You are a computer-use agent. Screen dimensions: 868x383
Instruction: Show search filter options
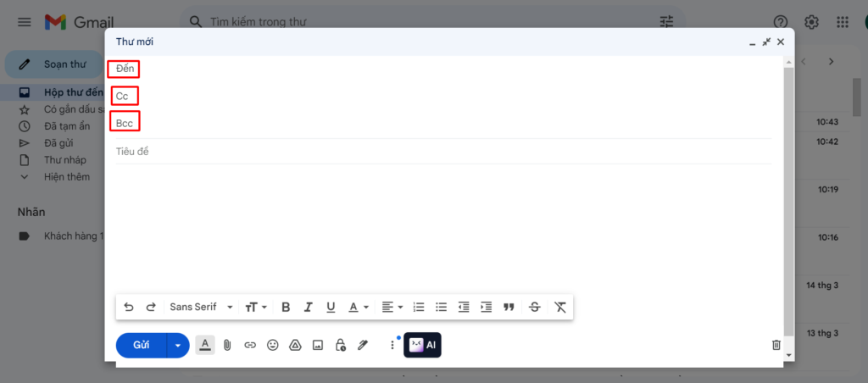666,22
